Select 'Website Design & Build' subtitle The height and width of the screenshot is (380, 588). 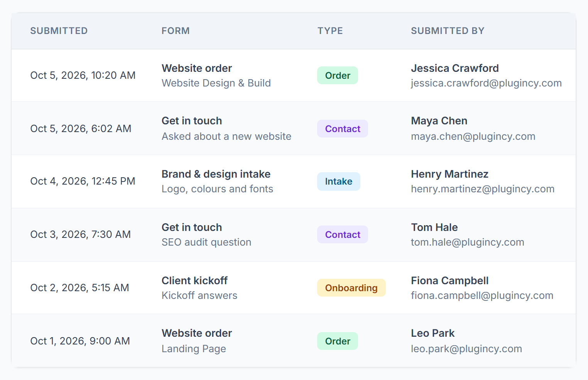pos(216,83)
